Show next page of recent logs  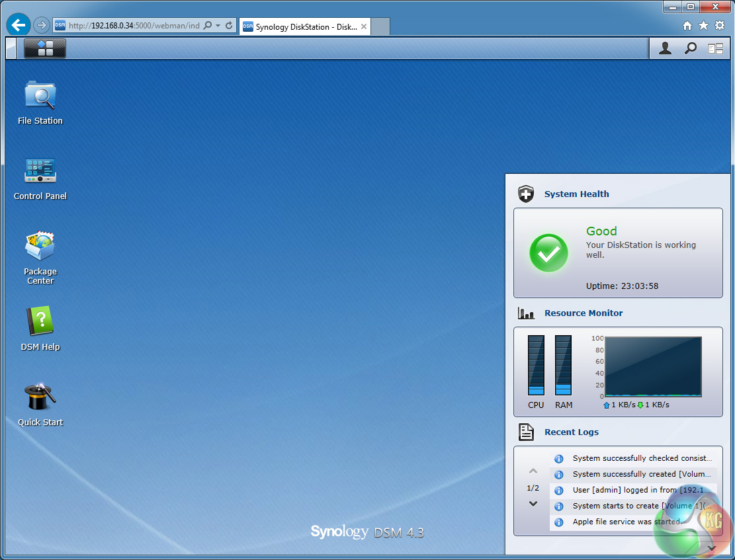[533, 504]
